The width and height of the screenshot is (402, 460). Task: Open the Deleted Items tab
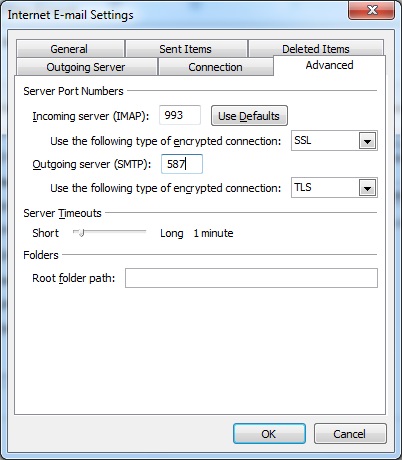click(x=316, y=48)
